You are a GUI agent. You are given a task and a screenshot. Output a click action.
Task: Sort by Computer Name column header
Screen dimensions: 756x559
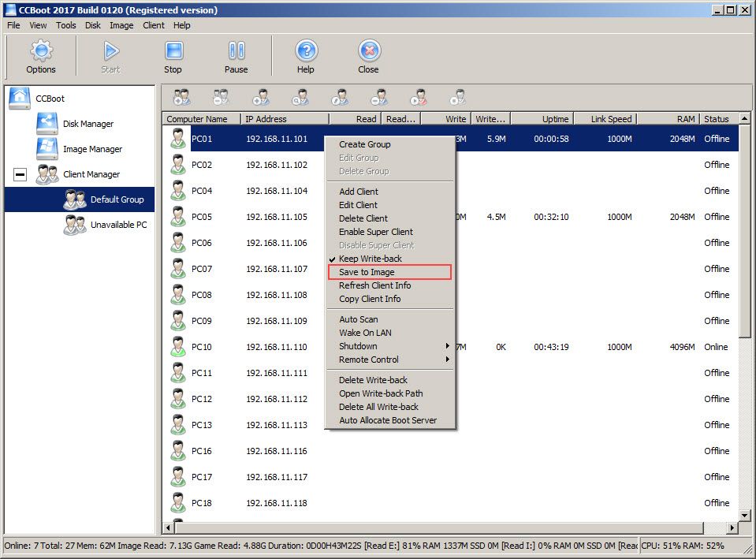pos(202,118)
